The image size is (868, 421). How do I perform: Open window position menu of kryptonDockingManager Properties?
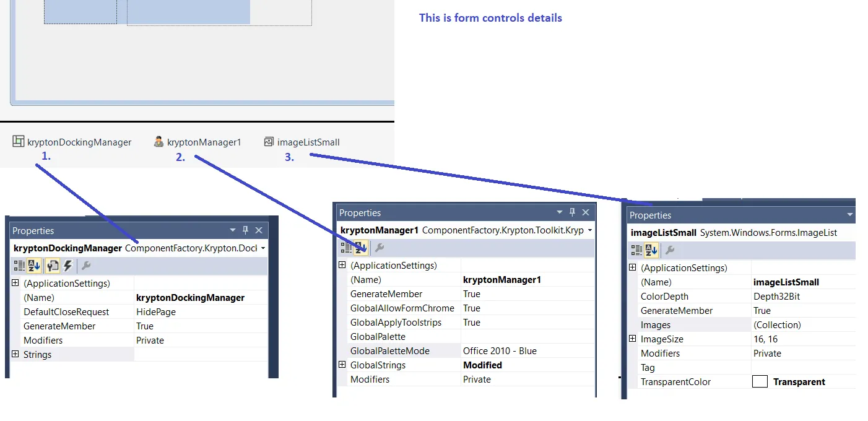(233, 230)
